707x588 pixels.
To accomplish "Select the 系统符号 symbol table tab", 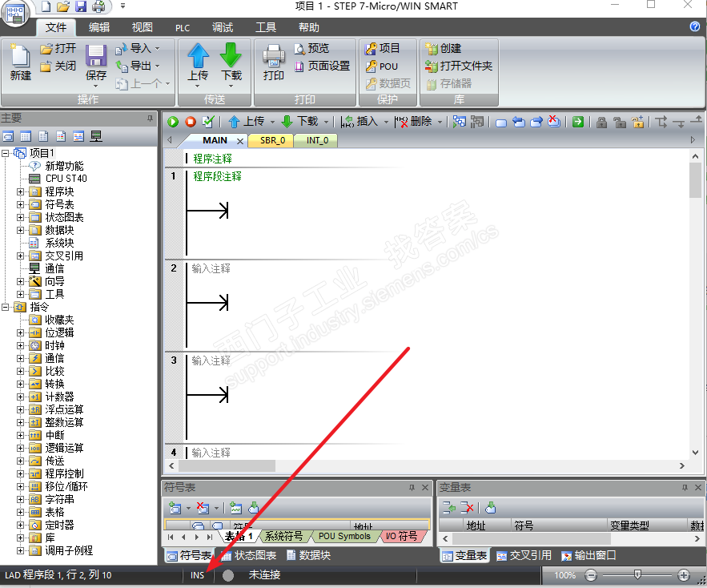I will (x=283, y=536).
